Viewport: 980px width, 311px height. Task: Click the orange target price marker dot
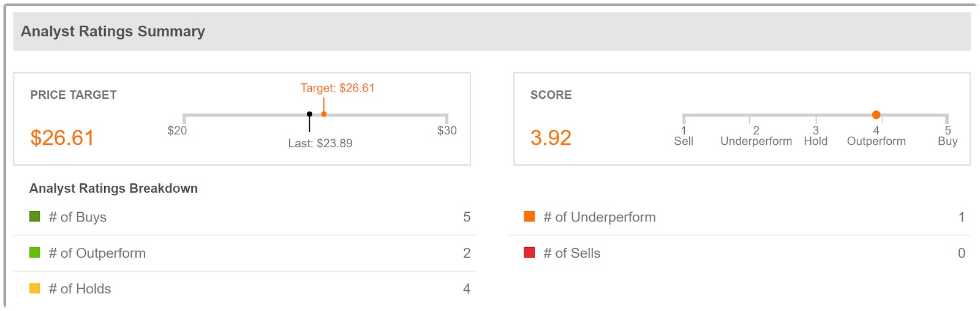pyautogui.click(x=323, y=114)
